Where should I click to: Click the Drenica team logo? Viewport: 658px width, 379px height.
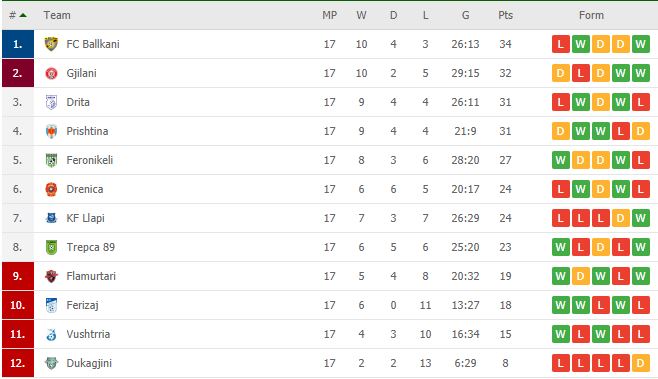51,189
